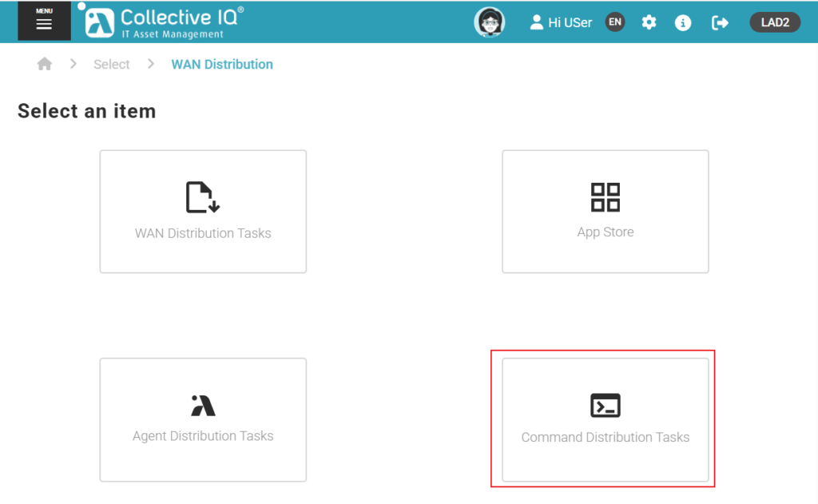Go to home via breadcrumb house icon
Screen dimensions: 818x504
45,64
